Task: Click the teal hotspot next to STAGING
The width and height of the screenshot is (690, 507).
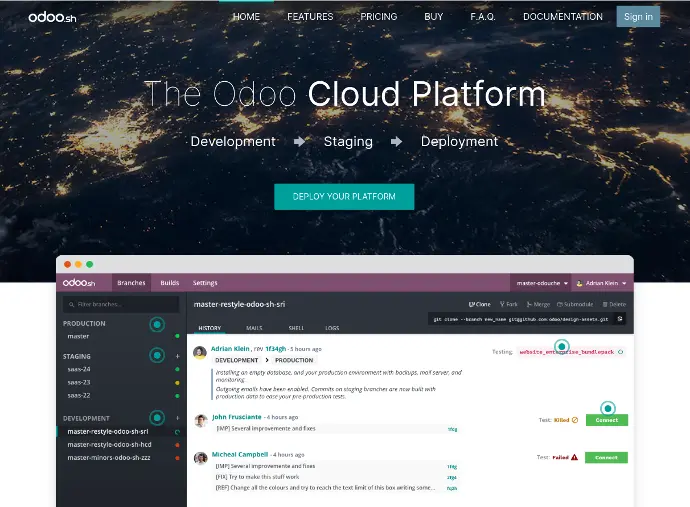Action: tap(157, 355)
